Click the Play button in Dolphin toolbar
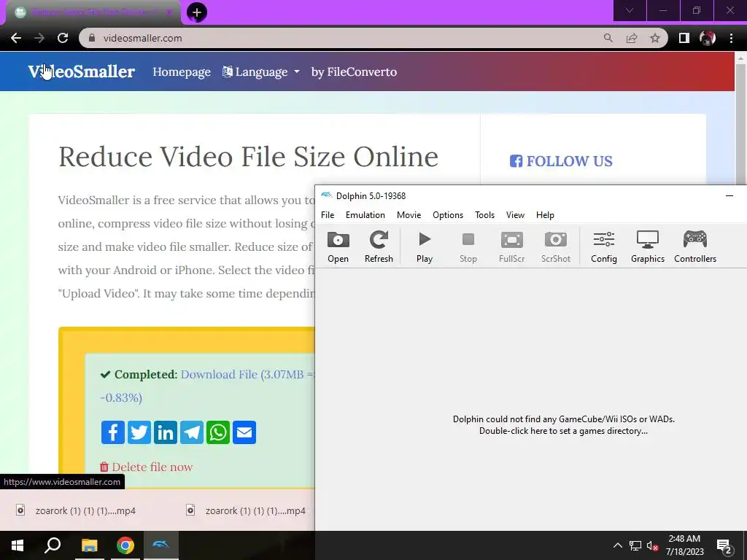Screen dimensions: 747x560 [x=425, y=246]
